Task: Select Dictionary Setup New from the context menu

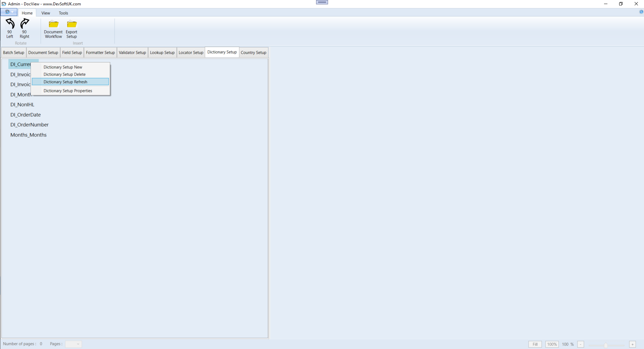Action: tap(63, 67)
